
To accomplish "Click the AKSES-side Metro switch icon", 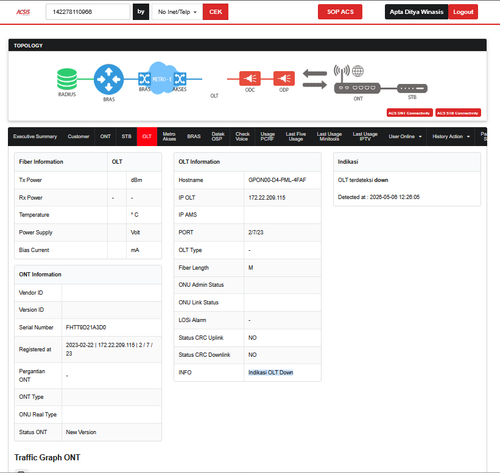I will [x=180, y=79].
